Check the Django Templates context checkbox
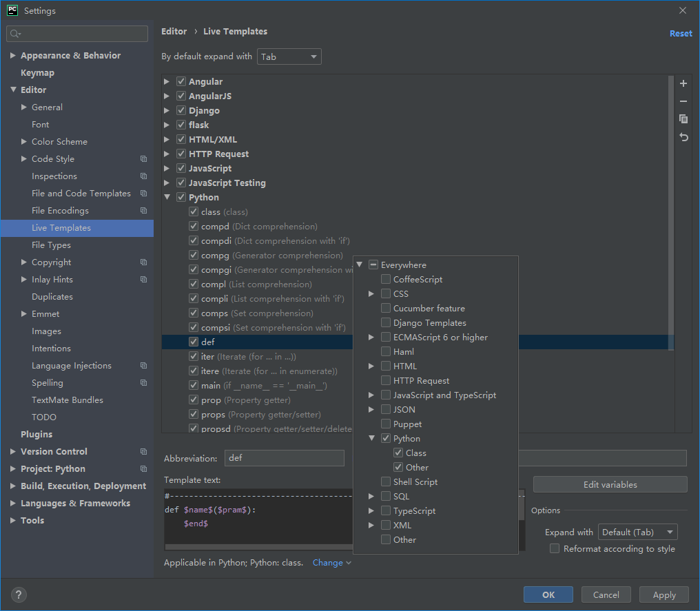This screenshot has height=611, width=700. 386,322
